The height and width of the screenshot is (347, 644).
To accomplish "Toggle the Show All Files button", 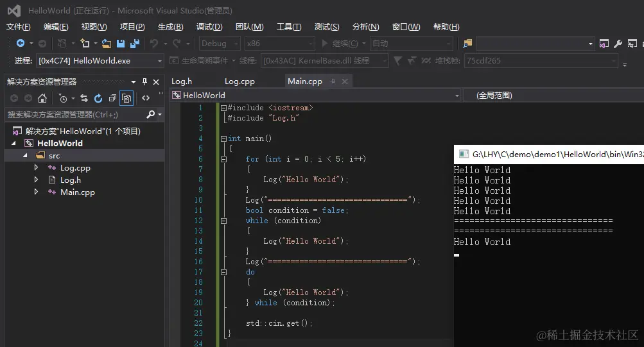I will pyautogui.click(x=126, y=98).
